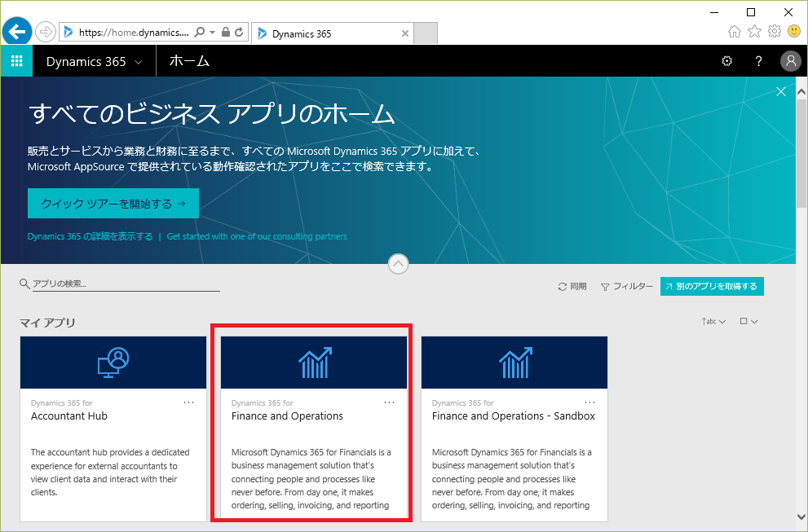
Task: Open the Dynamics 365 app switcher dropdown
Action: [94, 61]
